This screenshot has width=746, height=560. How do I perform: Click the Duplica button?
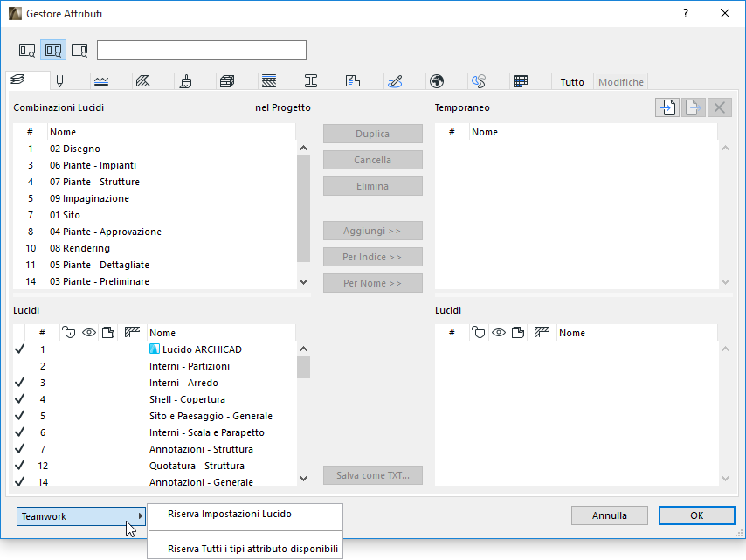pyautogui.click(x=372, y=134)
